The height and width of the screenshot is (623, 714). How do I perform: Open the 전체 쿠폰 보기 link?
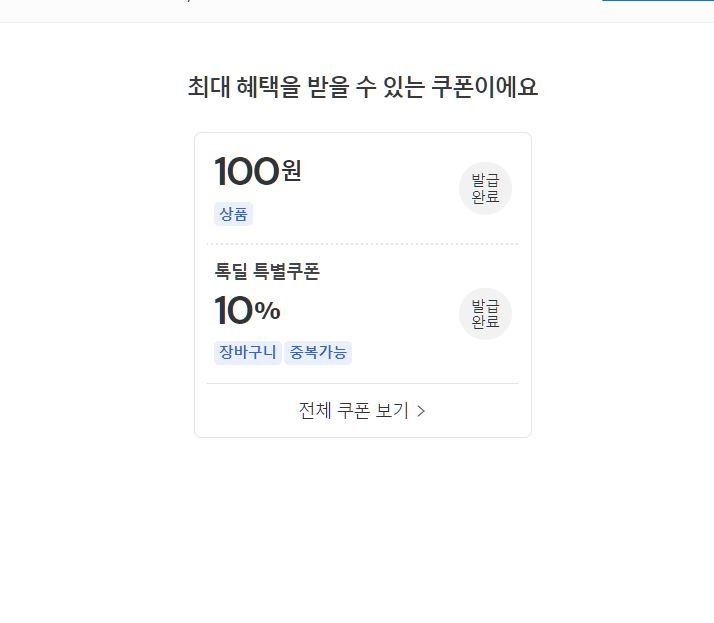coord(354,411)
